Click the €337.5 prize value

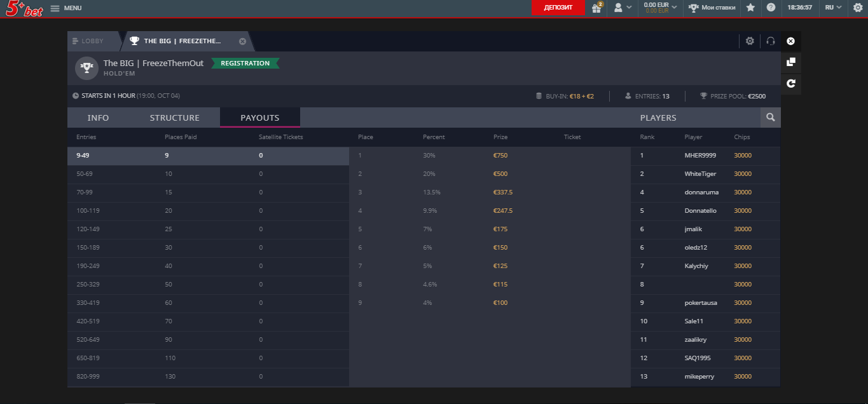pyautogui.click(x=503, y=192)
